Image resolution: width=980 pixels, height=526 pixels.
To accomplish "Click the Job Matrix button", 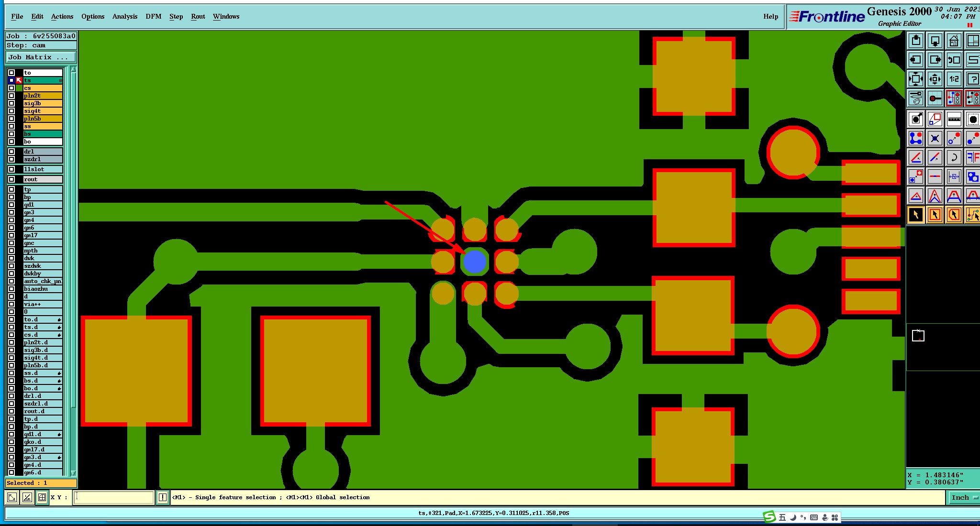I will click(x=41, y=57).
